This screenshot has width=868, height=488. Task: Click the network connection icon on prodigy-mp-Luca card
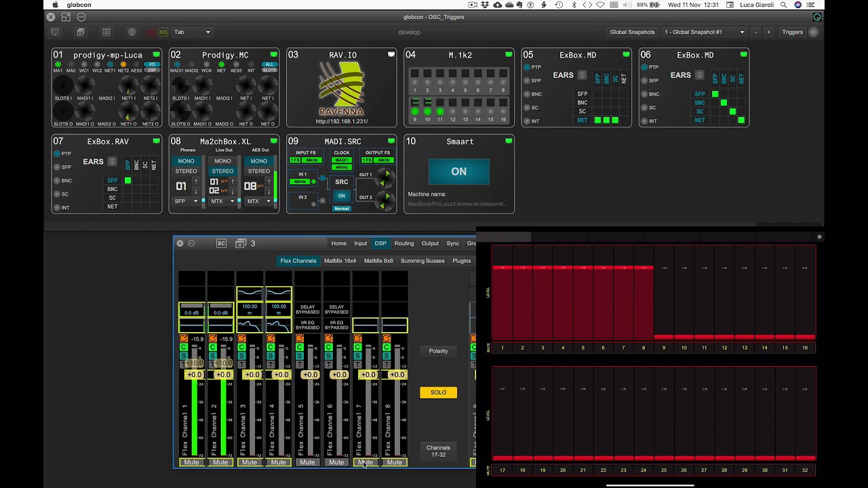click(x=156, y=54)
